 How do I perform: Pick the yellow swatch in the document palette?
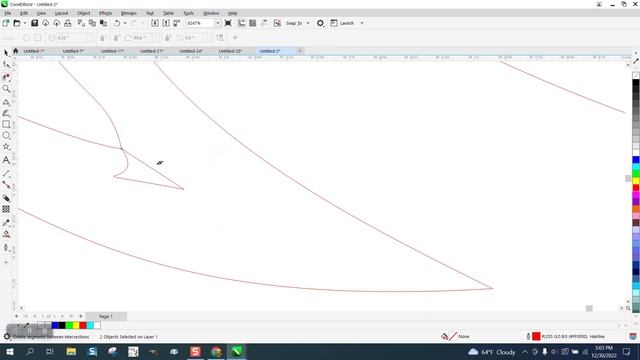click(76, 325)
